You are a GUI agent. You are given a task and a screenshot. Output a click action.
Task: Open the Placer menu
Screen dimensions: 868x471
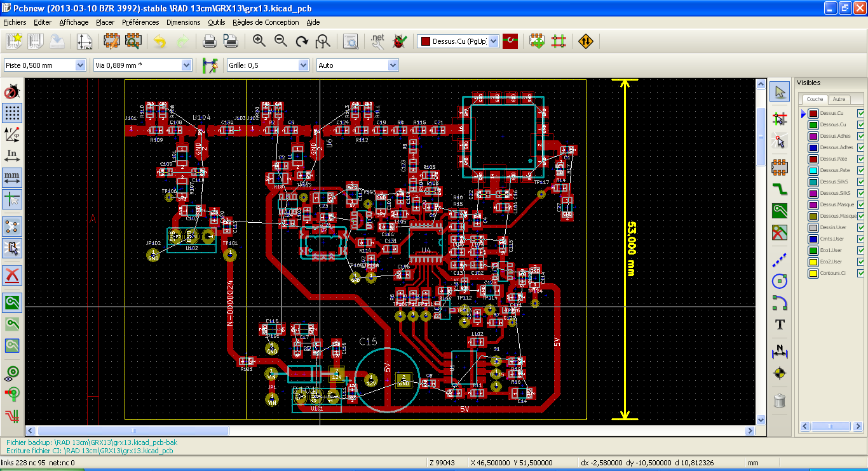coord(105,22)
